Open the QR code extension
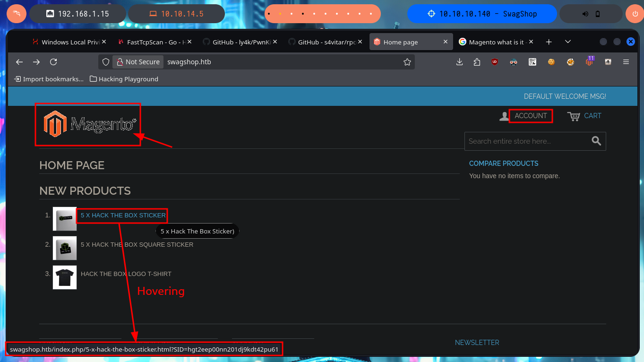This screenshot has height=362, width=644. [532, 62]
